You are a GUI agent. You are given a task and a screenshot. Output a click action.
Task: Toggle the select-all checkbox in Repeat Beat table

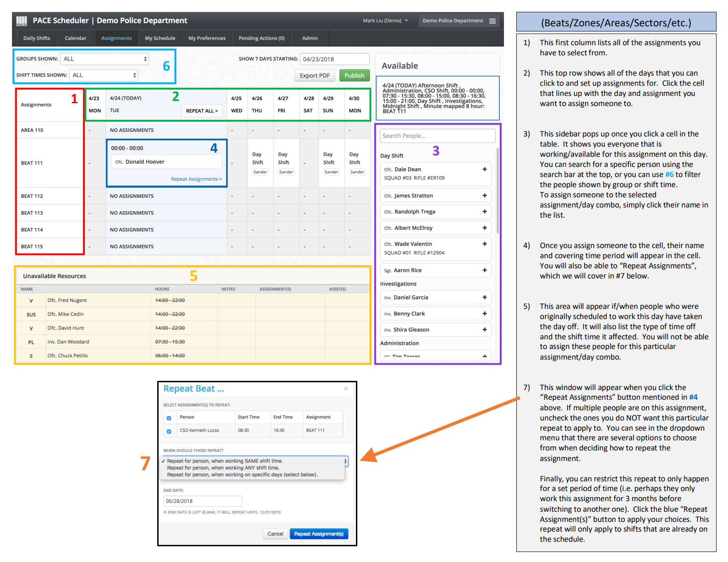pos(169,418)
